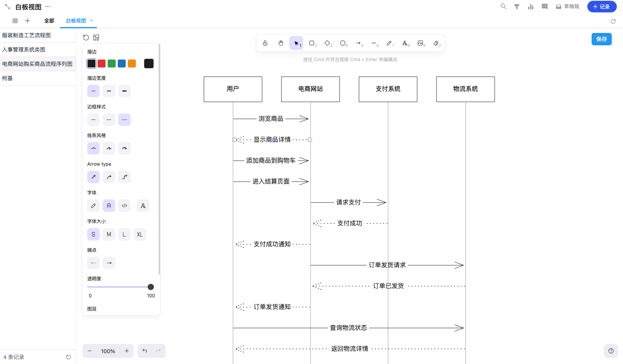623x364 pixels.
Task: Select the text tool
Action: pyautogui.click(x=405, y=43)
